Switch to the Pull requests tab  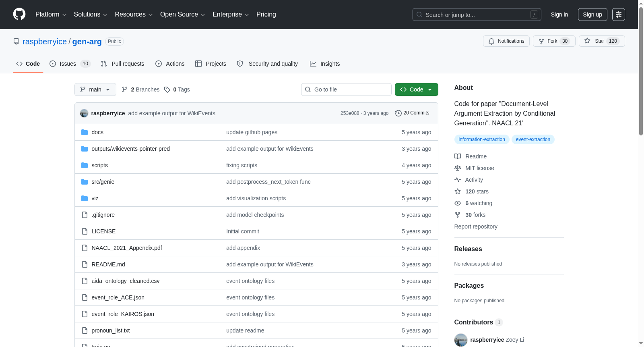[x=122, y=64]
